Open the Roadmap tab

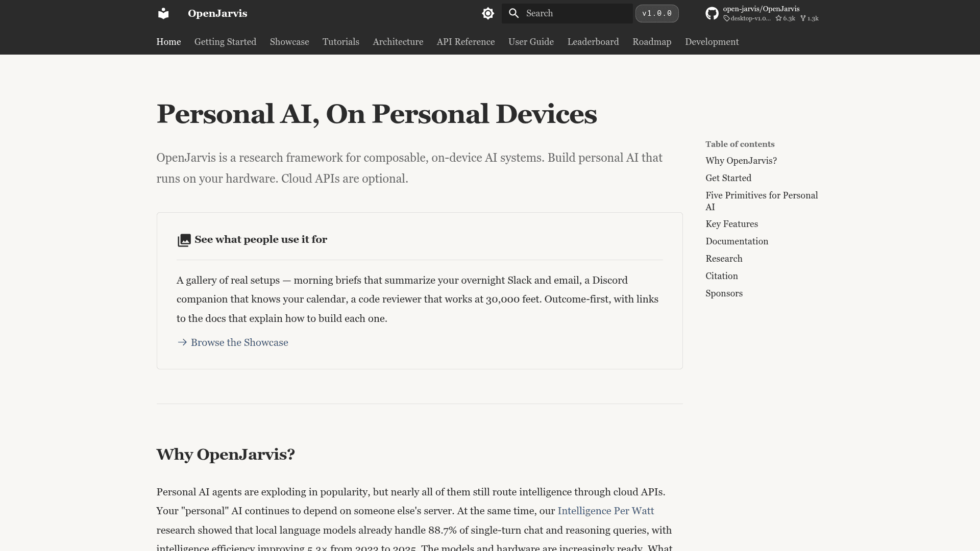coord(652,42)
